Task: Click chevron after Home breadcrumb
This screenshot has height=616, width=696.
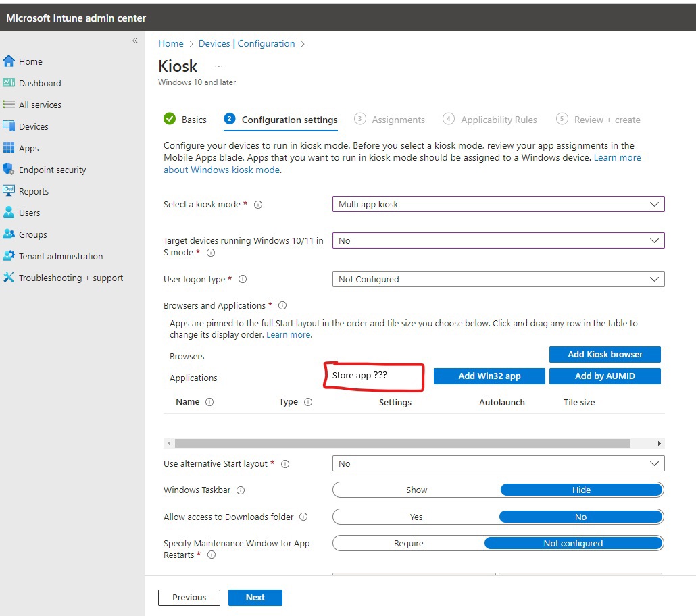Action: coord(191,44)
